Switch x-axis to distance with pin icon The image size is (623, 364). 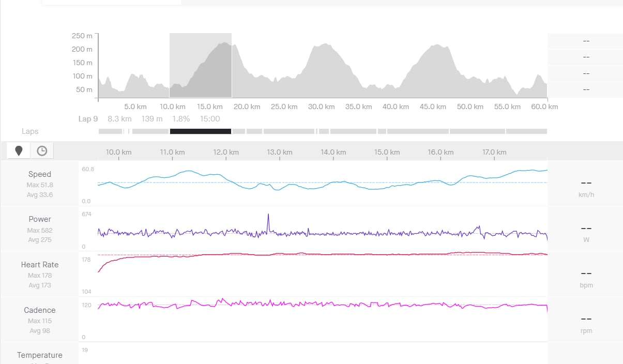[19, 151]
